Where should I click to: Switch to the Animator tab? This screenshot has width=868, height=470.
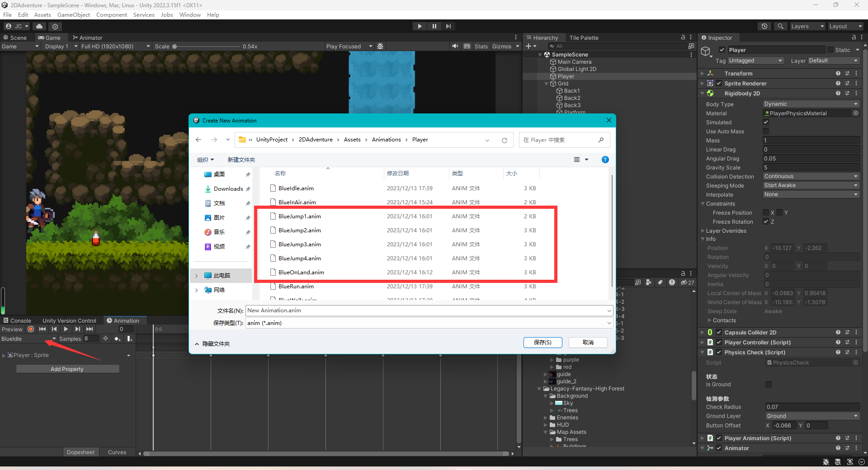click(x=87, y=38)
